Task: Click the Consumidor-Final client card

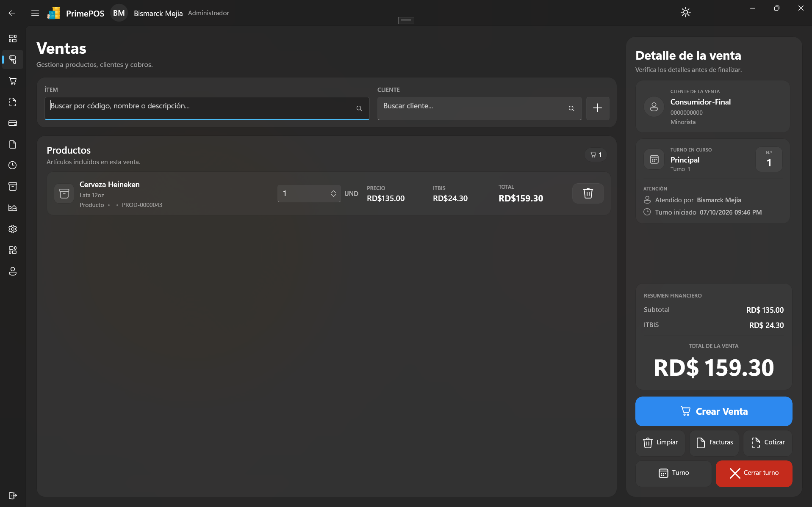Action: click(713, 107)
